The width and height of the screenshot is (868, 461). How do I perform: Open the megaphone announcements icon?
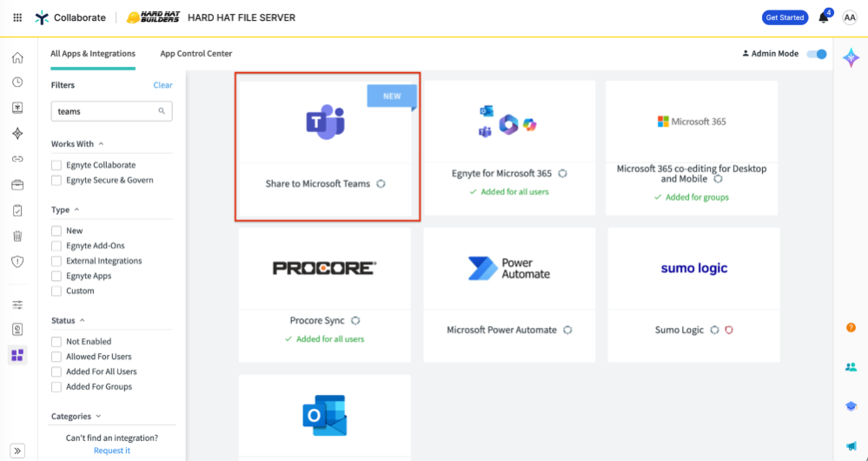pos(851,446)
